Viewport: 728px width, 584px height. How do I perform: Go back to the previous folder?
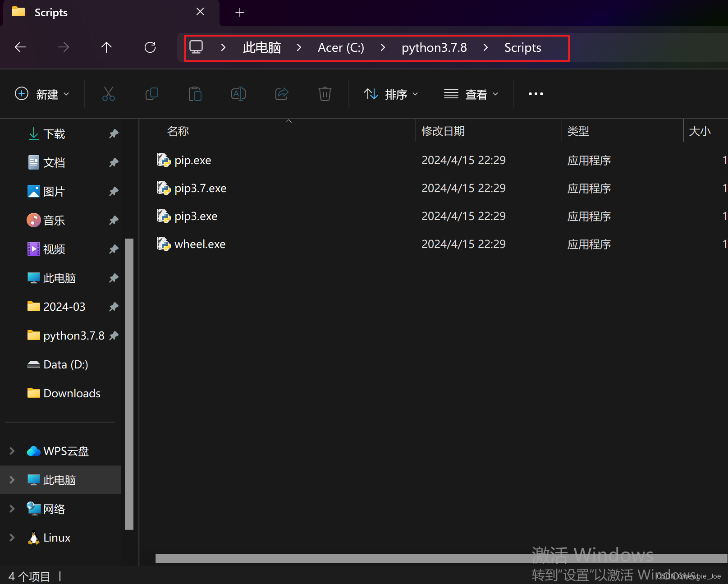click(20, 47)
